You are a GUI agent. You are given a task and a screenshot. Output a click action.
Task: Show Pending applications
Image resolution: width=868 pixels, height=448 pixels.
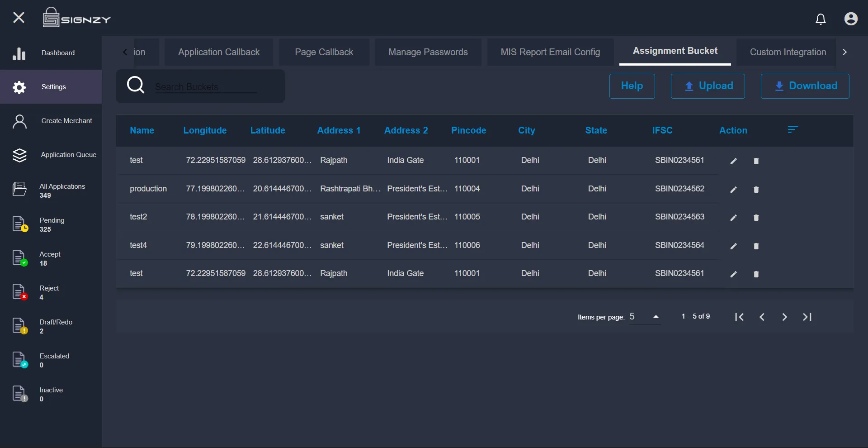(51, 224)
